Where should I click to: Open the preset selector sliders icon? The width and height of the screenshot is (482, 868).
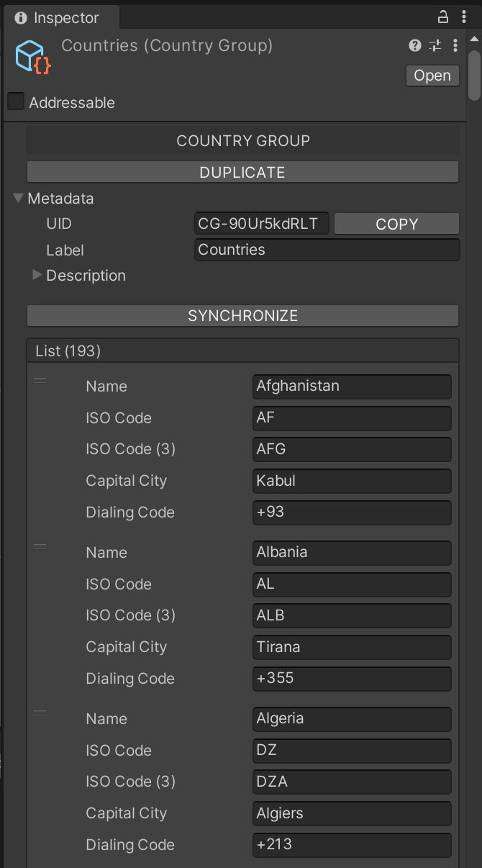coord(435,45)
